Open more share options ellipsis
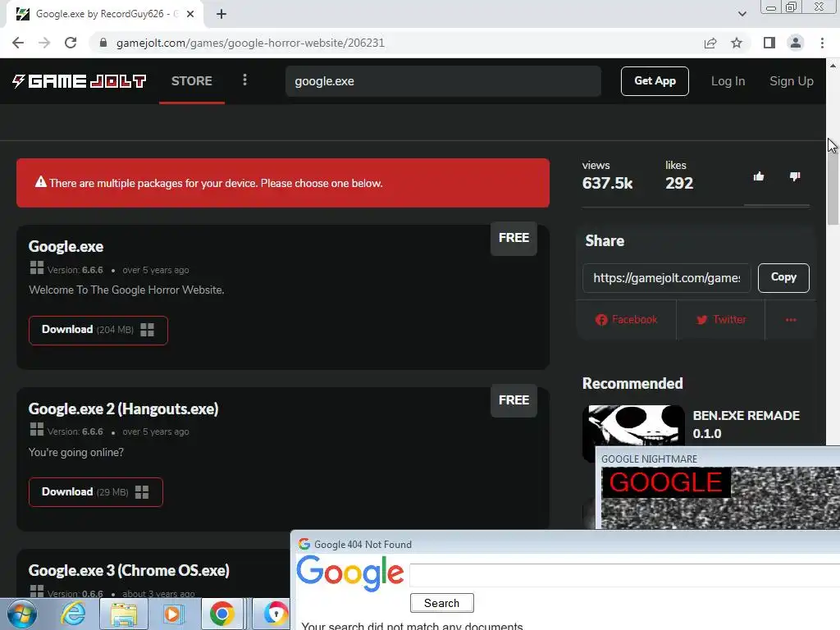 click(791, 320)
